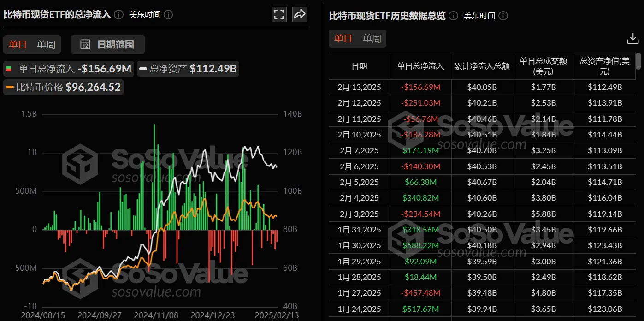Viewport: 644px width, 321px height.
Task: Click the 2月 13,2025 date cell
Action: [x=359, y=87]
